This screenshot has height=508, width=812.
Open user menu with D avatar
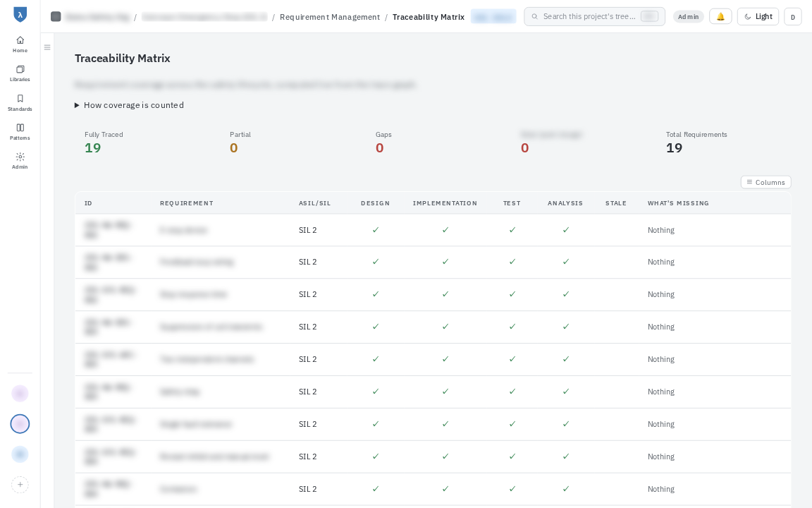[793, 17]
